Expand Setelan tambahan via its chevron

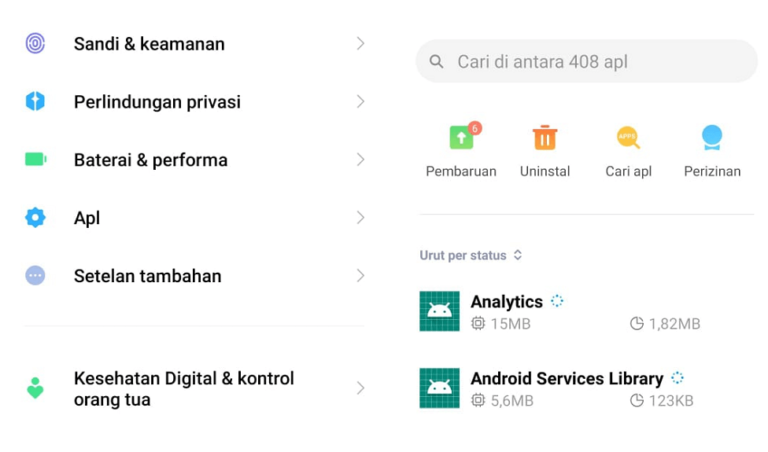(360, 276)
